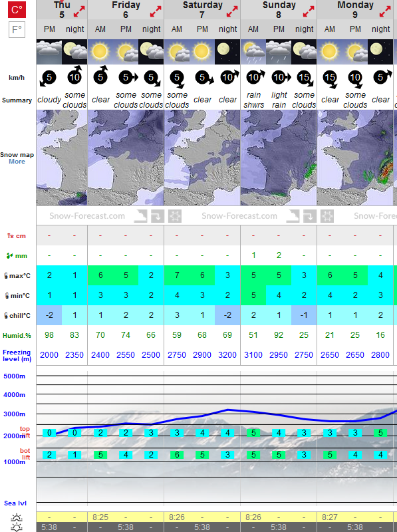Click Friday AM sunny weather icon
The height and width of the screenshot is (532, 397).
tap(100, 52)
